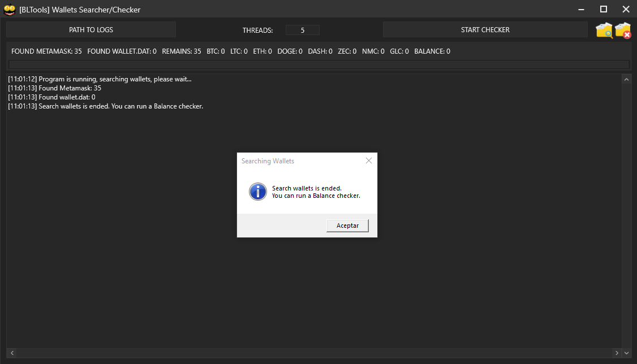Maximize the BLTools window
The height and width of the screenshot is (364, 637).
tap(604, 10)
